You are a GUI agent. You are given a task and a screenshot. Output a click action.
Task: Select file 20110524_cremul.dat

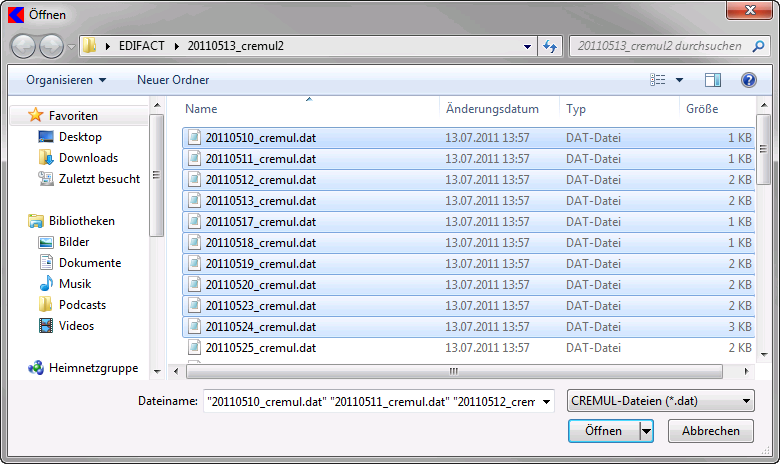coord(468,327)
